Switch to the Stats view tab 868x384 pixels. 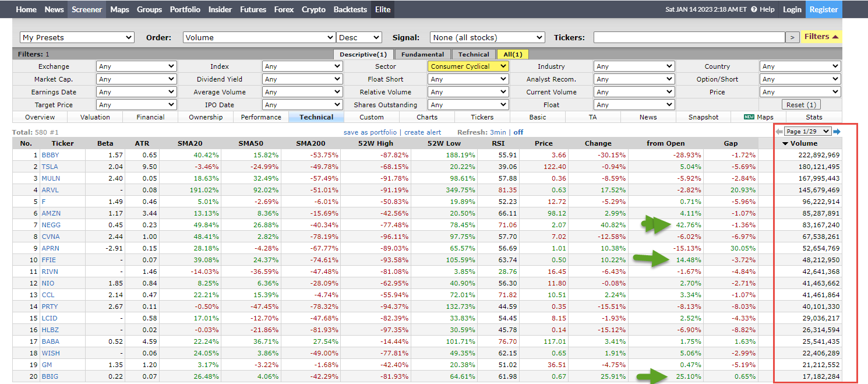[814, 117]
